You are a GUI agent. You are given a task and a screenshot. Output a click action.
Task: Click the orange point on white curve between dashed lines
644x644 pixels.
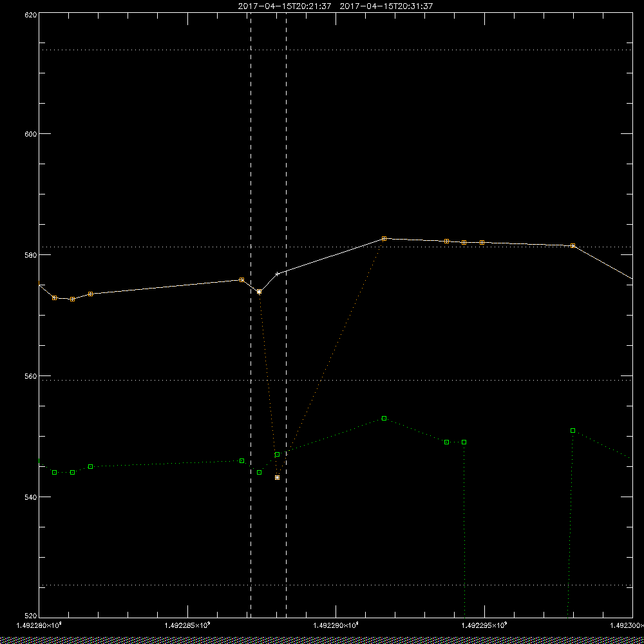pos(259,292)
